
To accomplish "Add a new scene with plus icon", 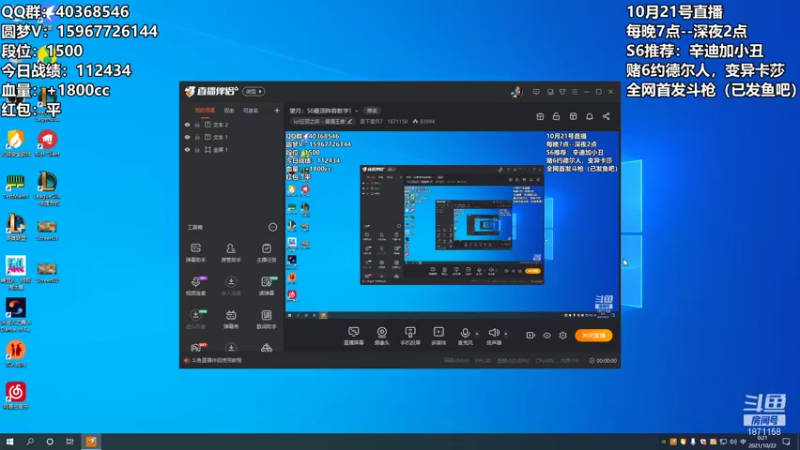I will [277, 110].
